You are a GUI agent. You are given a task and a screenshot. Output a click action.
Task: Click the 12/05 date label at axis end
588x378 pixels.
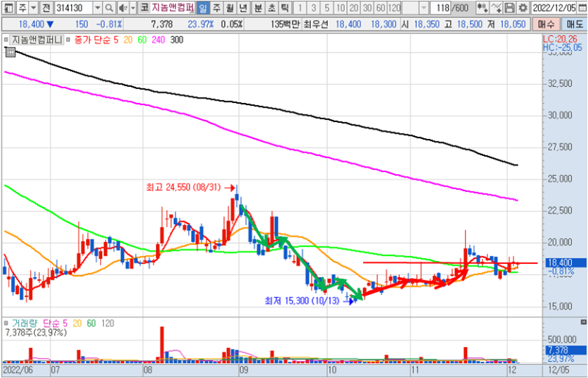(x=559, y=370)
